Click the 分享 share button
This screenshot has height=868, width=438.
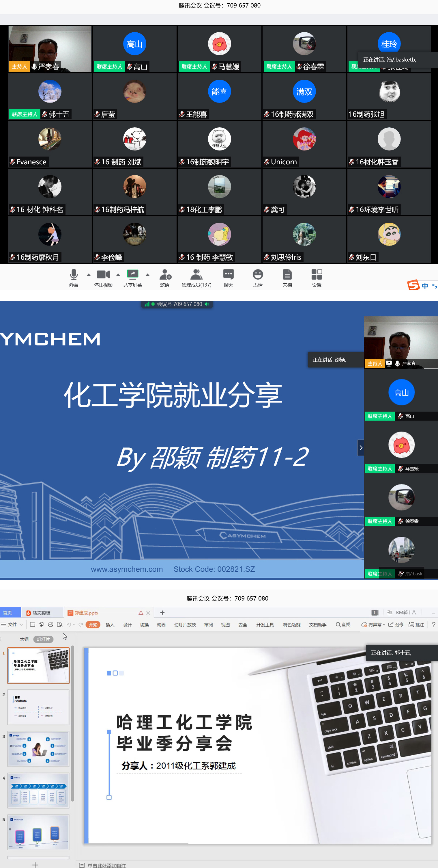[396, 624]
